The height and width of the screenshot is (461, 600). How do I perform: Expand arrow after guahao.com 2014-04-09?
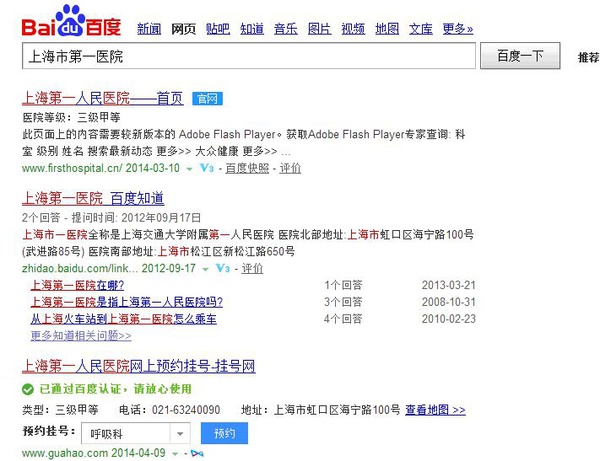pyautogui.click(x=175, y=453)
